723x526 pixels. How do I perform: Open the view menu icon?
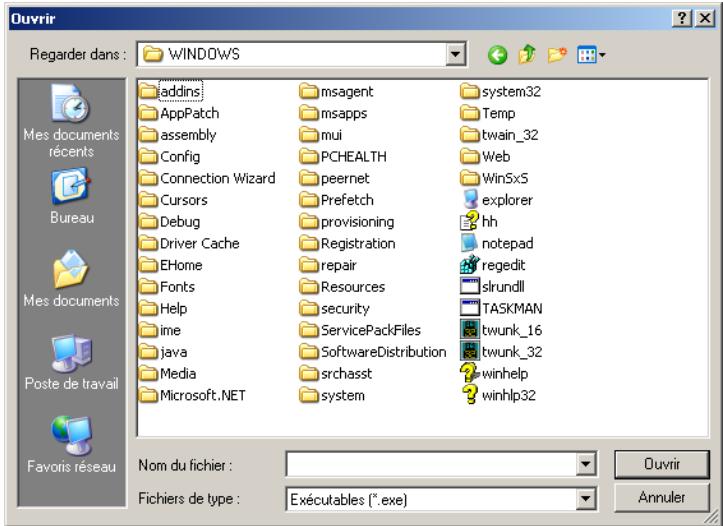pyautogui.click(x=591, y=55)
